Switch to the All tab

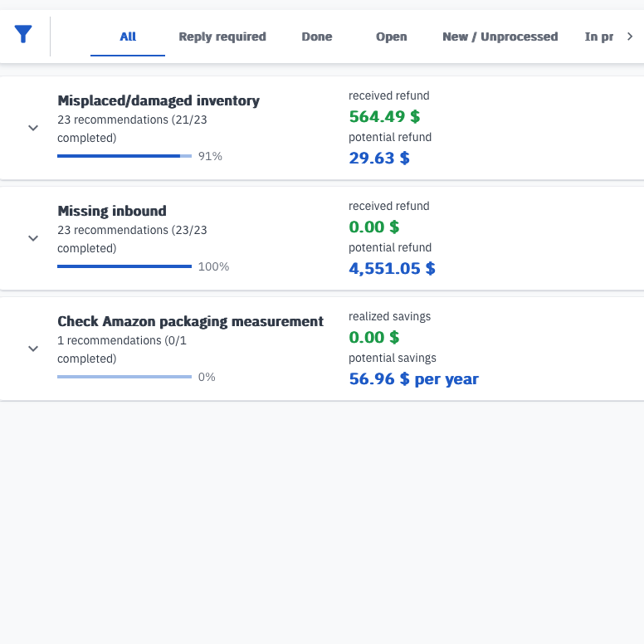point(128,37)
